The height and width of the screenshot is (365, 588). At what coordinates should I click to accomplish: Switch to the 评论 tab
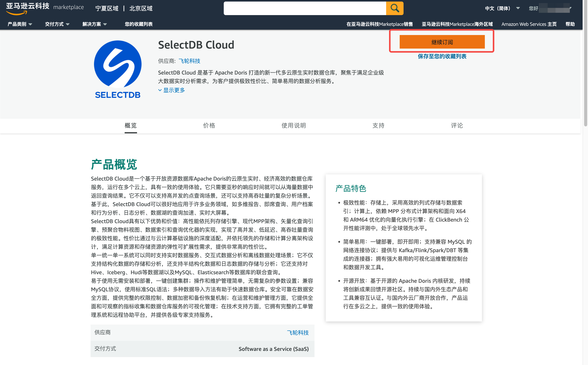point(457,126)
